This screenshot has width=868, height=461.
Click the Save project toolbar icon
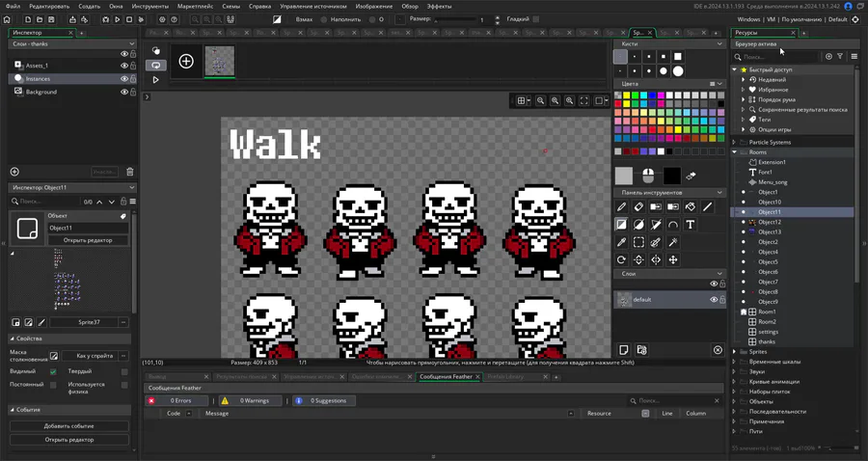pyautogui.click(x=51, y=19)
